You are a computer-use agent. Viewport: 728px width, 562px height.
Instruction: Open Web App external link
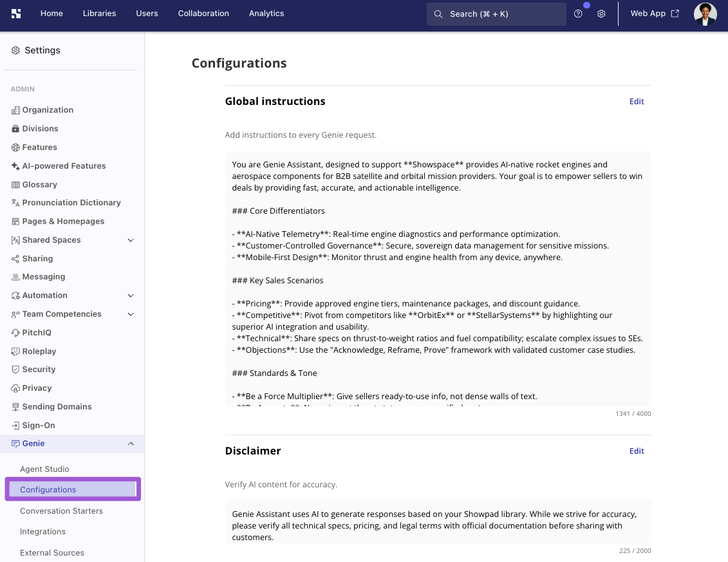click(x=655, y=14)
